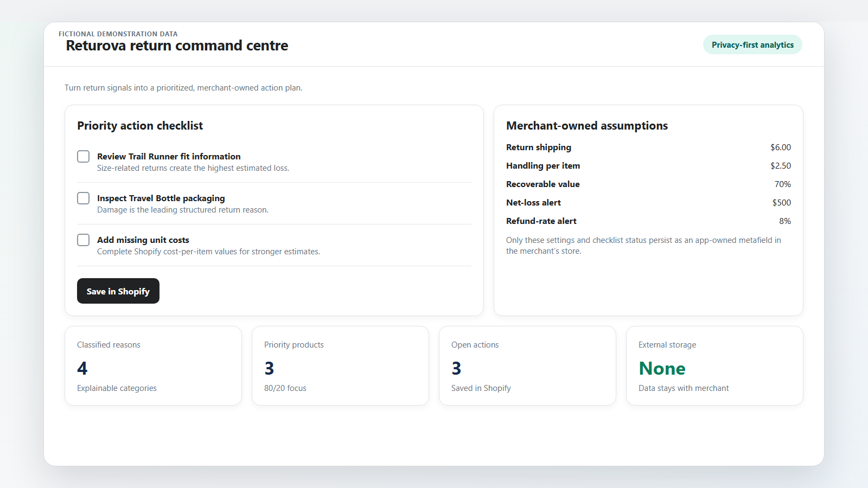Check the Review Trail Runner fit information box

[83, 157]
